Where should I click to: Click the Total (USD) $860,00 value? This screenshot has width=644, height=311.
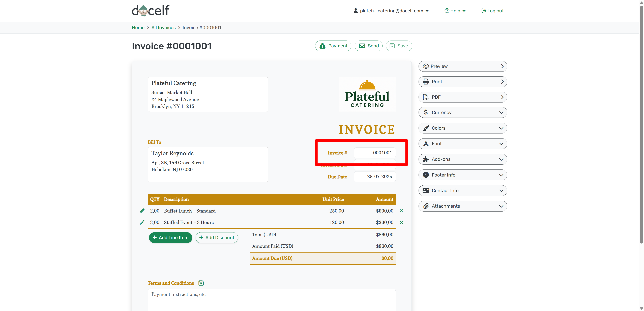click(x=385, y=235)
